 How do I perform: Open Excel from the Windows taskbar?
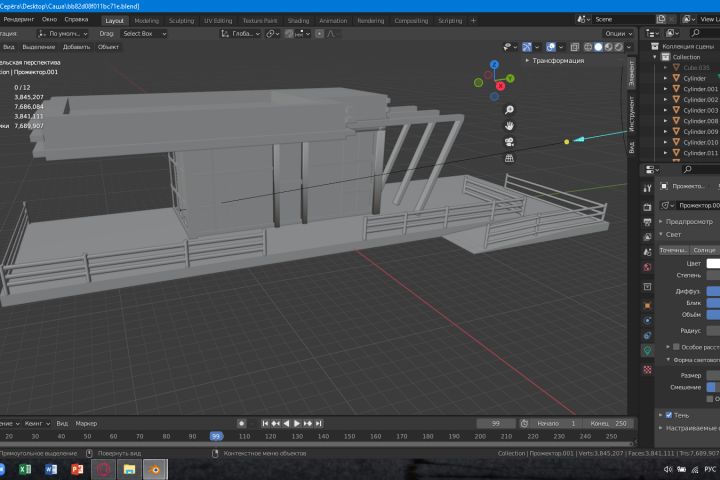pyautogui.click(x=26, y=468)
